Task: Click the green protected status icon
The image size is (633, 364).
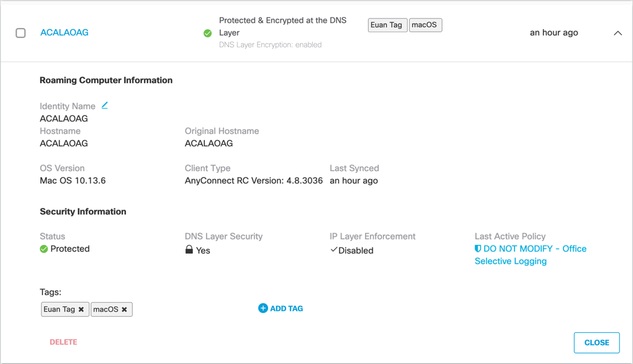Action: (208, 33)
